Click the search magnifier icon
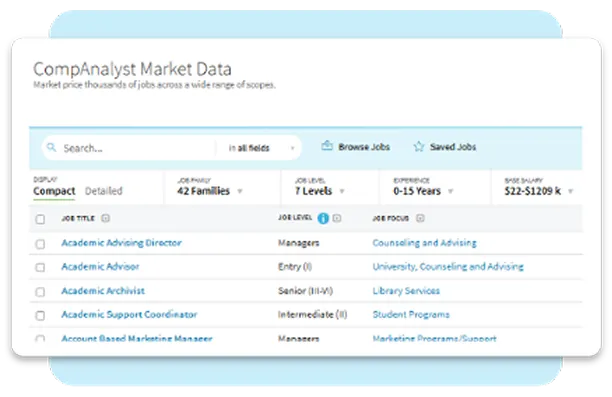Image resolution: width=612 pixels, height=397 pixels. [x=51, y=147]
